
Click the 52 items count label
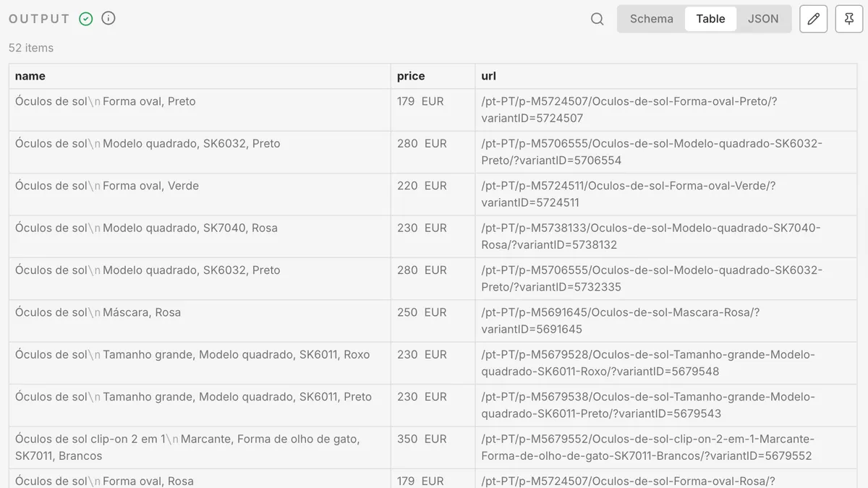coord(31,48)
